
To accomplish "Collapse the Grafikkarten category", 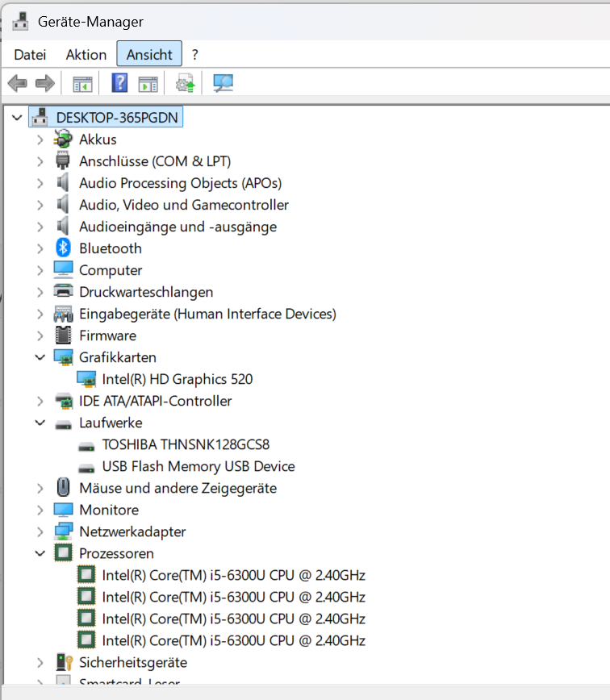I will (40, 357).
